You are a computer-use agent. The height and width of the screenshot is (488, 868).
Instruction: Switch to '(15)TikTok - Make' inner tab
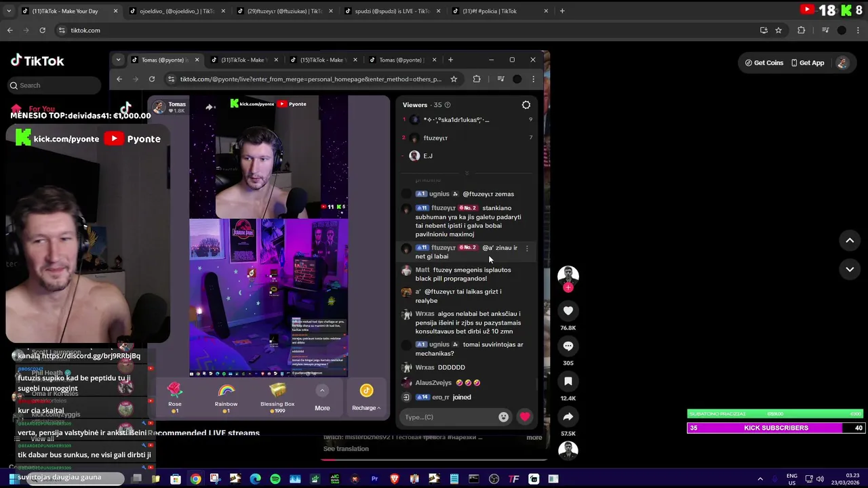[321, 60]
